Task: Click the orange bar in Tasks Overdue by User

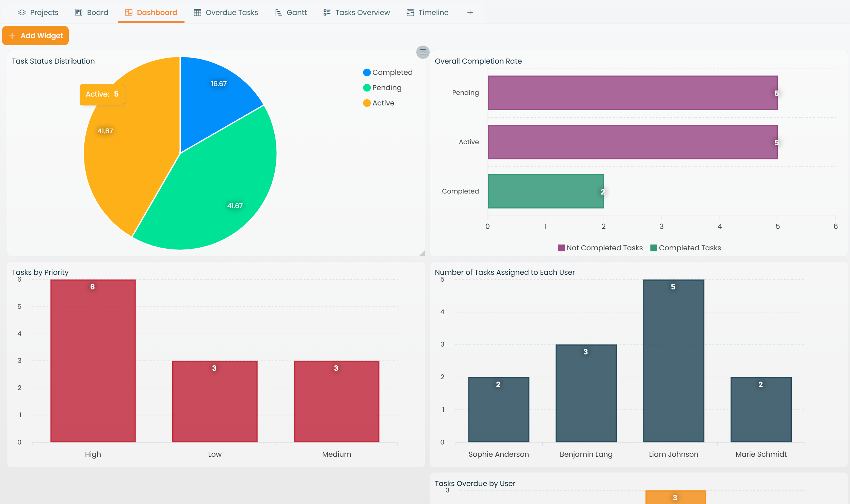Action: pyautogui.click(x=675, y=497)
